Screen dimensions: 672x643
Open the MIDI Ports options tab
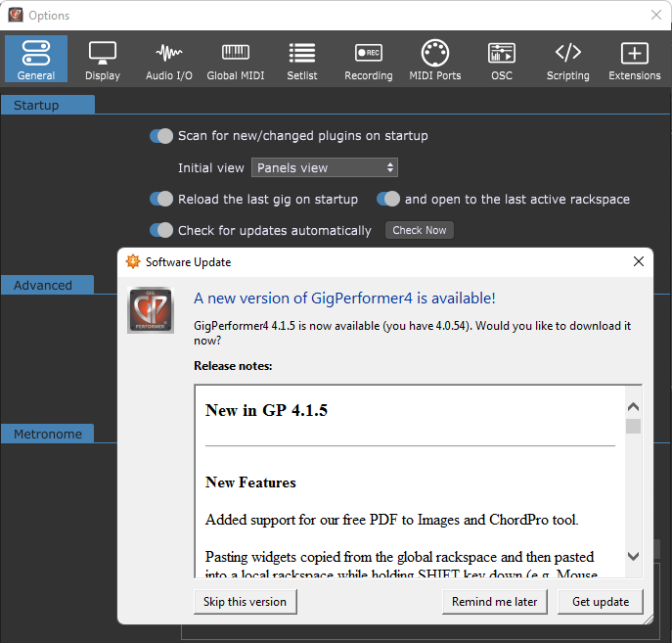(435, 61)
